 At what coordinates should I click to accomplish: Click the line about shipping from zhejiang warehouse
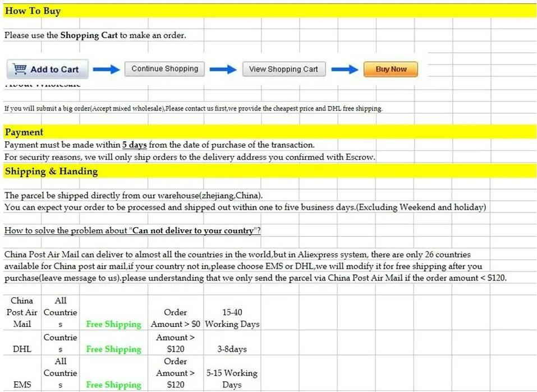pyautogui.click(x=134, y=196)
